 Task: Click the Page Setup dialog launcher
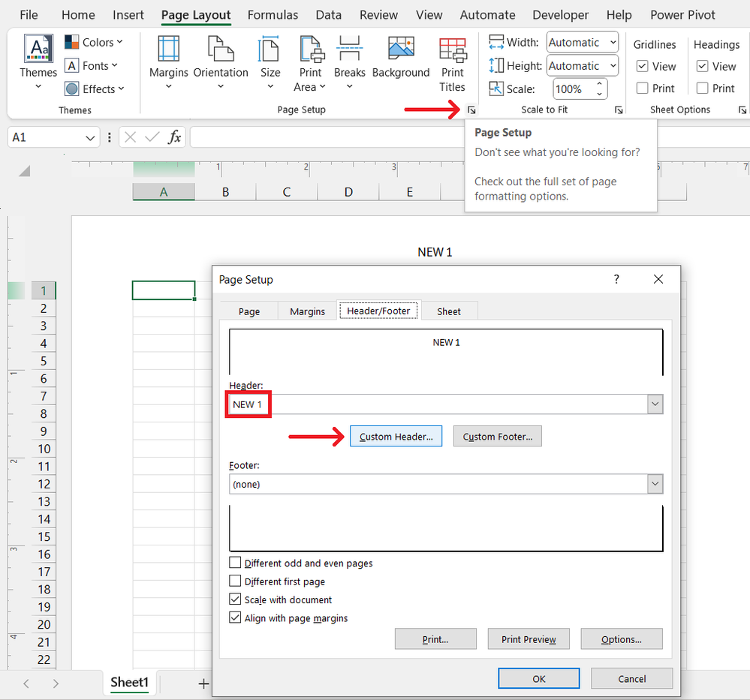(471, 110)
